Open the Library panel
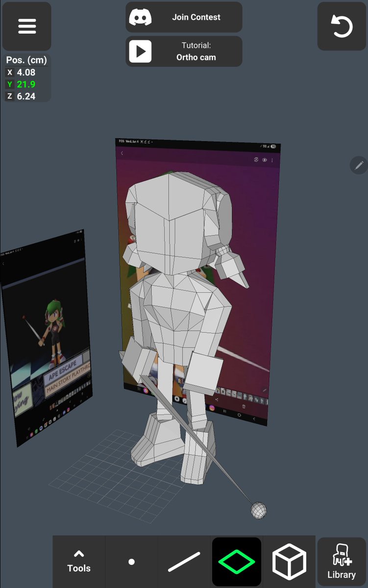Viewport: 368px width, 588px height. coord(342,563)
